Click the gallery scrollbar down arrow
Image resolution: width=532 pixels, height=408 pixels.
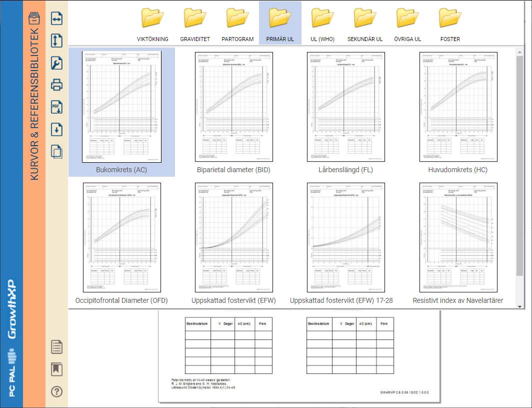click(519, 306)
